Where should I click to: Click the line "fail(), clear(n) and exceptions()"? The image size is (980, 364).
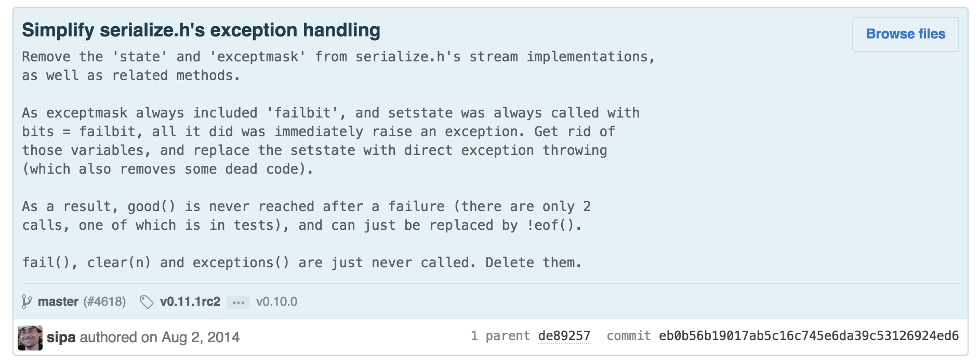tap(301, 263)
